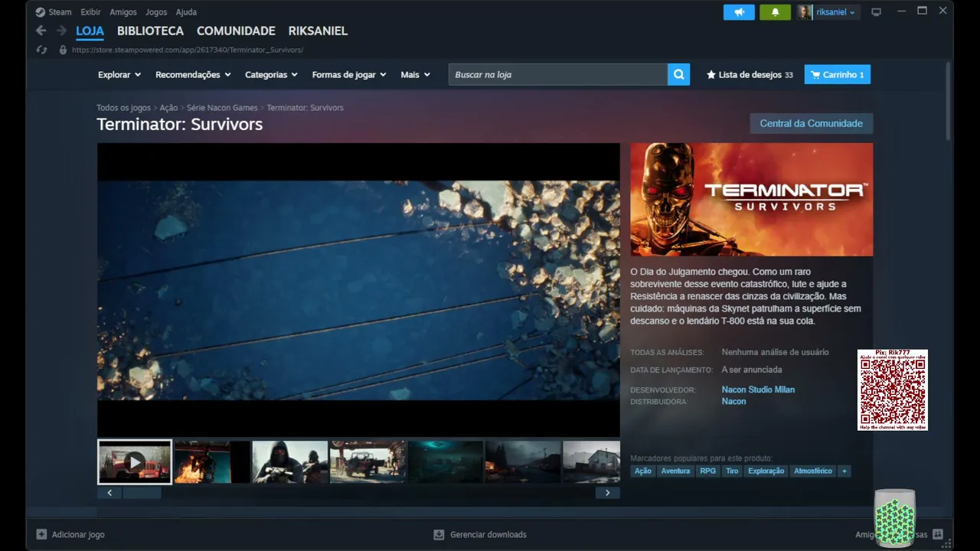Click the riksaniel avatar picture

click(x=804, y=12)
